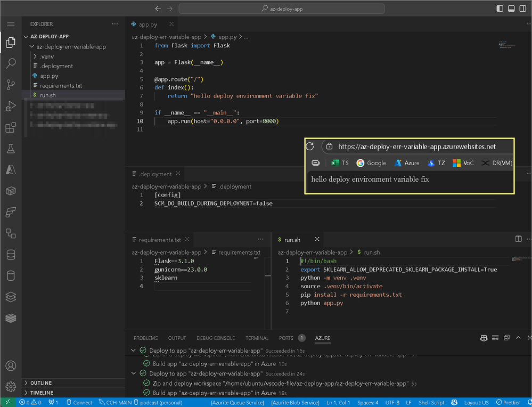Image resolution: width=532 pixels, height=407 pixels.
Task: Toggle the primary sidebar layout button
Action: pyautogui.click(x=500, y=9)
